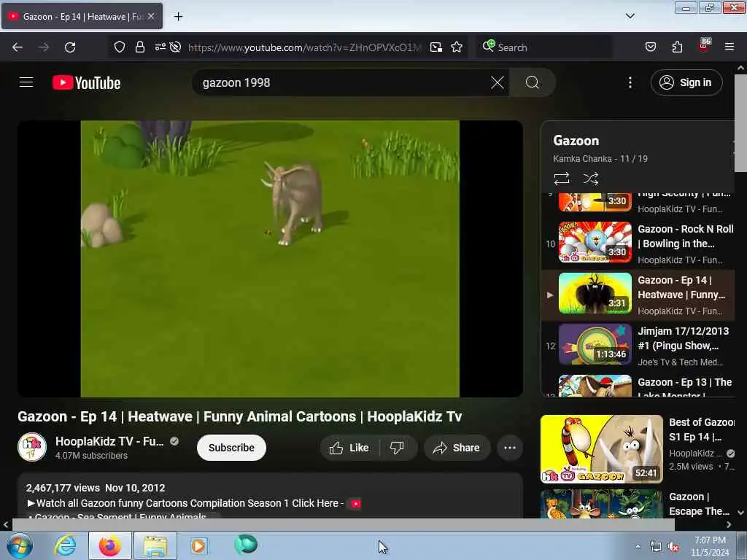Open Firefox extensions puzzle icon
Image resolution: width=747 pixels, height=560 pixels.
click(677, 47)
